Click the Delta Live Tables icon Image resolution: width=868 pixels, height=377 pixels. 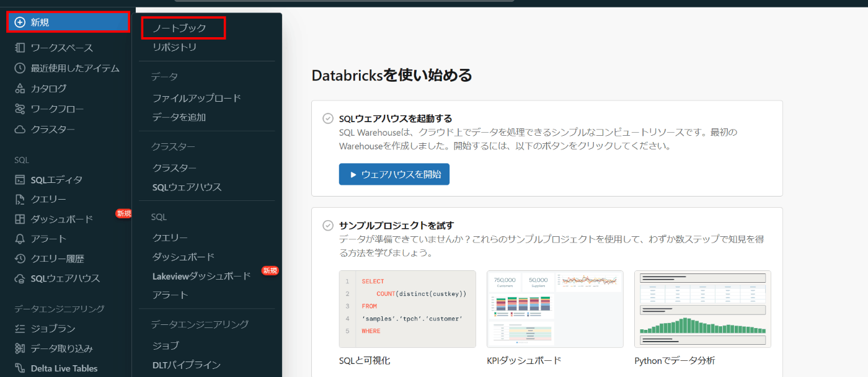[x=20, y=368]
